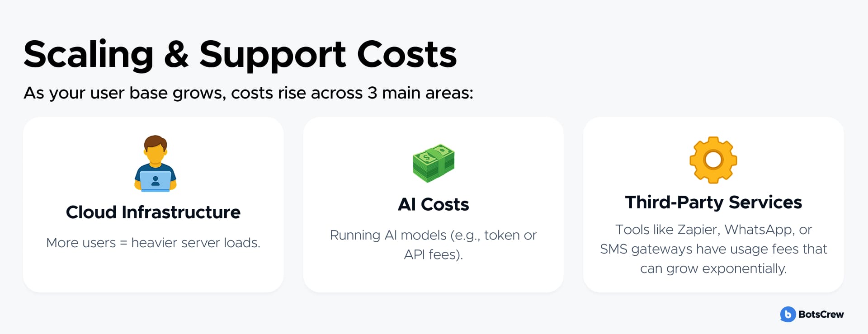Screen dimensions: 868x334
Task: Click the 'API fees' text line
Action: coord(433,254)
